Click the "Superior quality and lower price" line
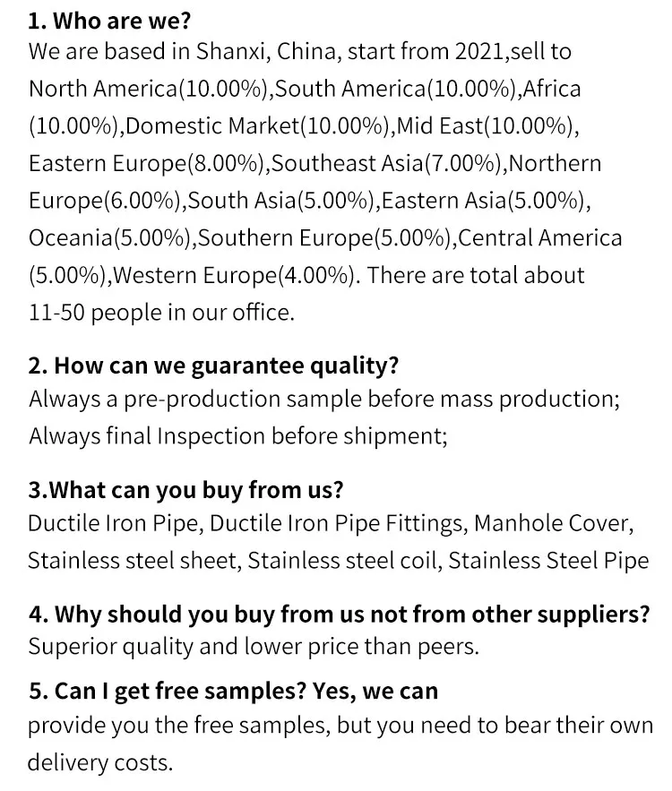 coord(254,647)
